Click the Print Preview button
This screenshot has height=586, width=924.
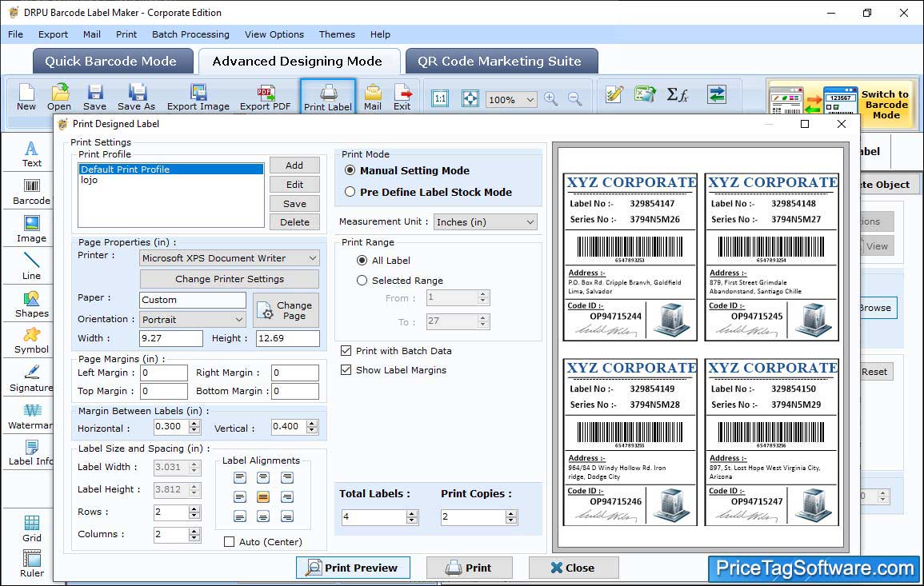353,568
